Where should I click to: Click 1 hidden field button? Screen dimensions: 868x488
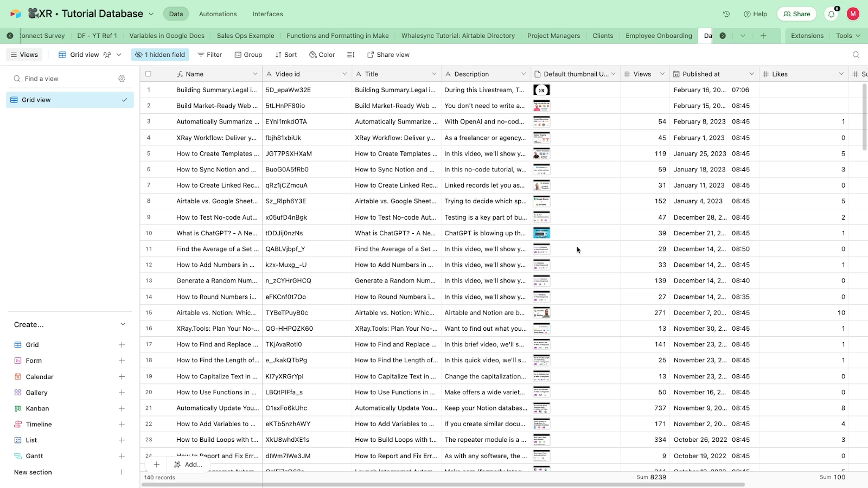pos(160,55)
